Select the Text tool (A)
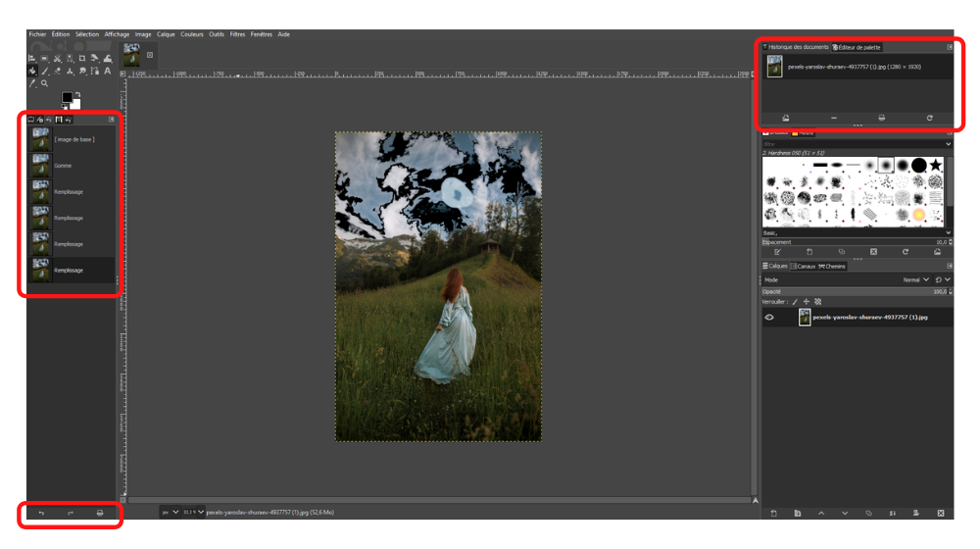The width and height of the screenshot is (980, 549). [x=108, y=71]
